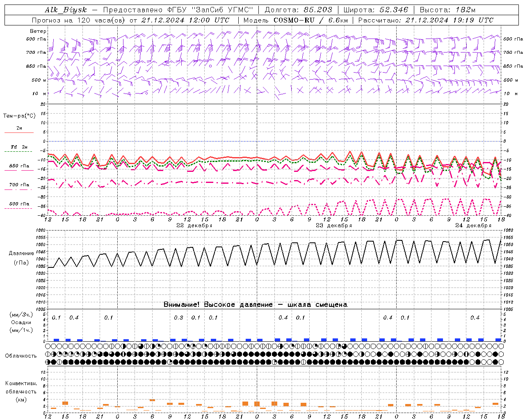Viewport: 525px width, 420px height.
Task: Click the "(км)" convective height unit
Action: [21, 399]
